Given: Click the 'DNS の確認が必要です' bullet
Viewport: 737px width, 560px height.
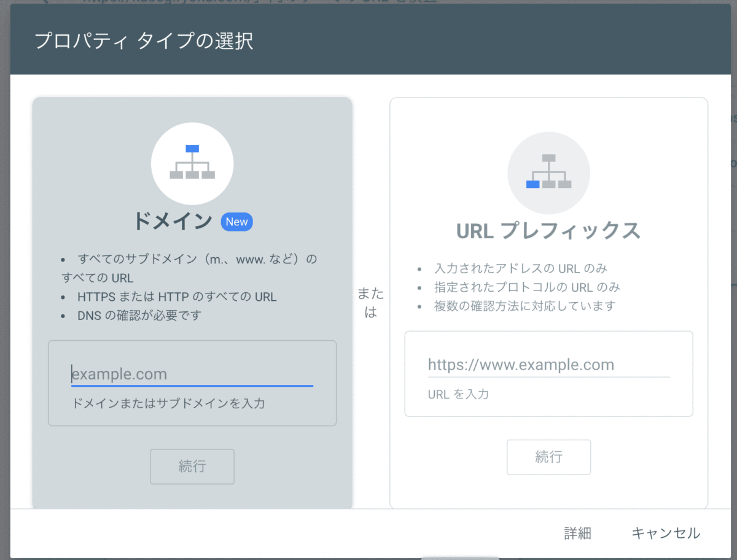Looking at the screenshot, I should point(139,316).
